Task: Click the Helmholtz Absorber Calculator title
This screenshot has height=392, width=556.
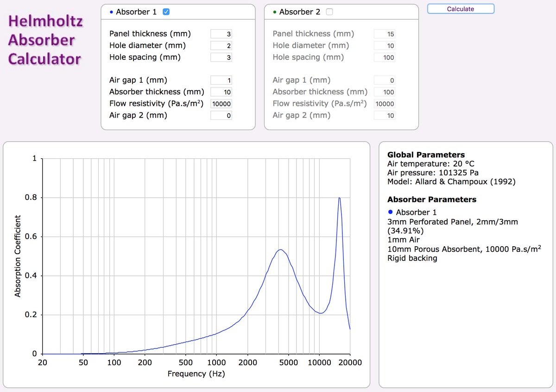Action: (45, 40)
